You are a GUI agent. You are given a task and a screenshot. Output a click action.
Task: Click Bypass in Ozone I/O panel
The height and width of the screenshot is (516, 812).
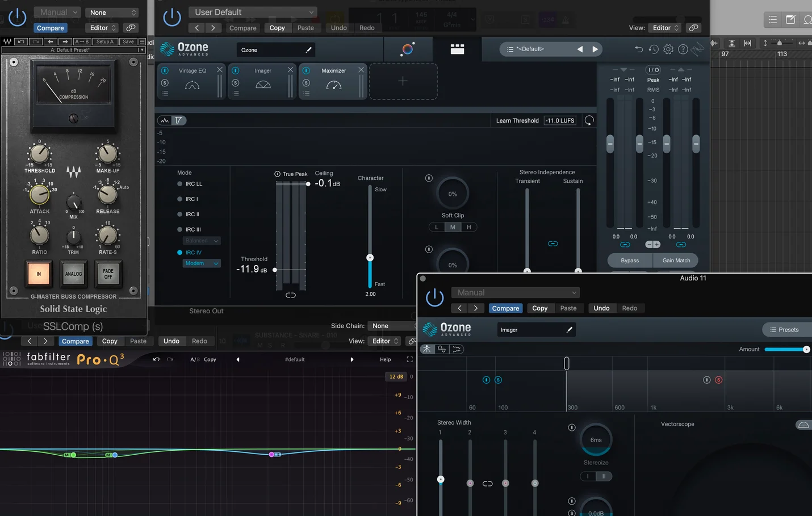tap(630, 261)
